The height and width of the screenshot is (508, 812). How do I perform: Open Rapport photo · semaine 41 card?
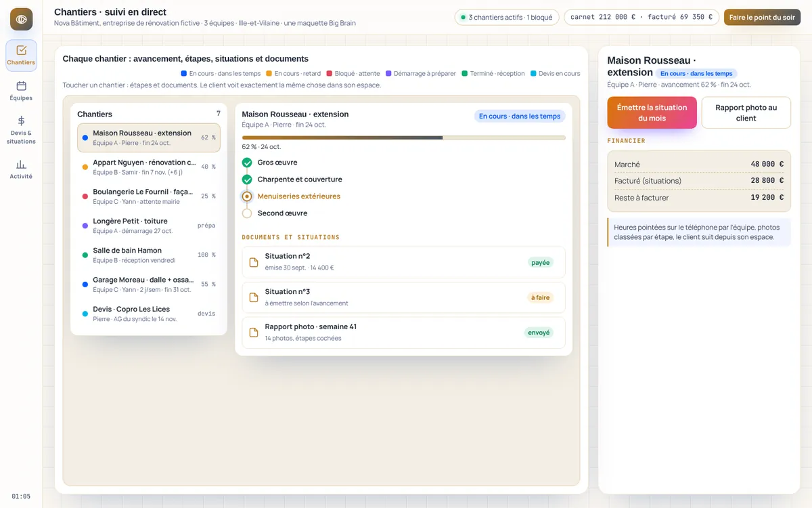coord(403,333)
